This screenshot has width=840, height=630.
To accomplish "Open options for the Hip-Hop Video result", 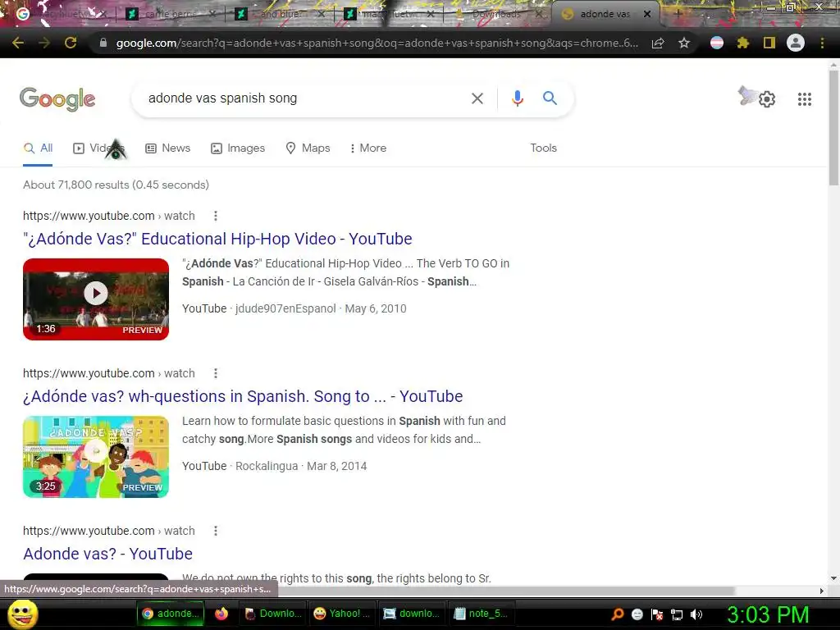I will [x=216, y=216].
